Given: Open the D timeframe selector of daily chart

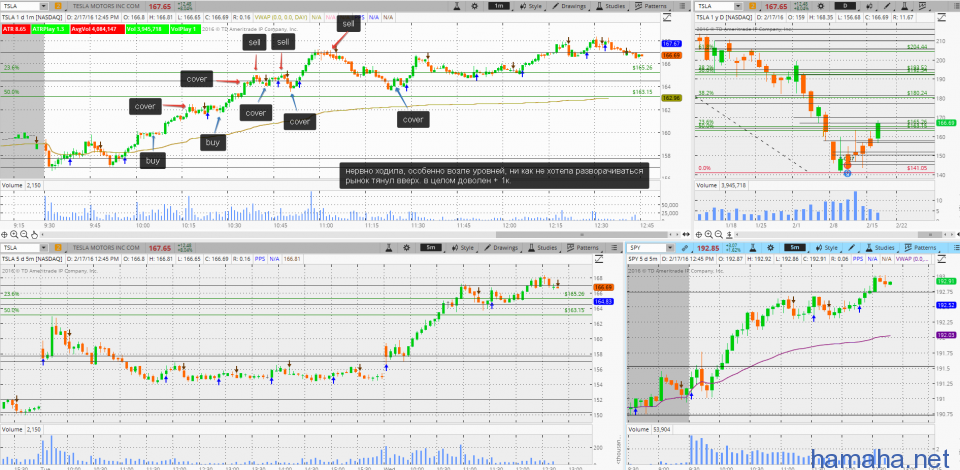Looking at the screenshot, I should (x=845, y=6).
